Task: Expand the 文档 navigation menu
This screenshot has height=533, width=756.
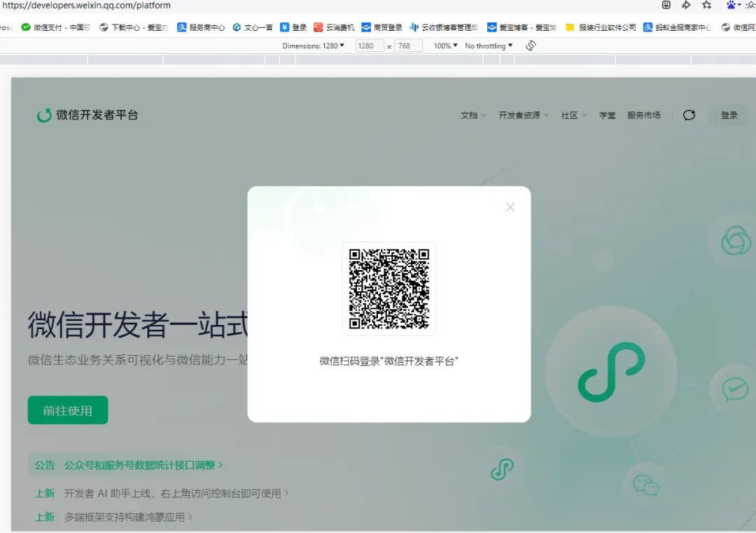Action: click(x=473, y=116)
